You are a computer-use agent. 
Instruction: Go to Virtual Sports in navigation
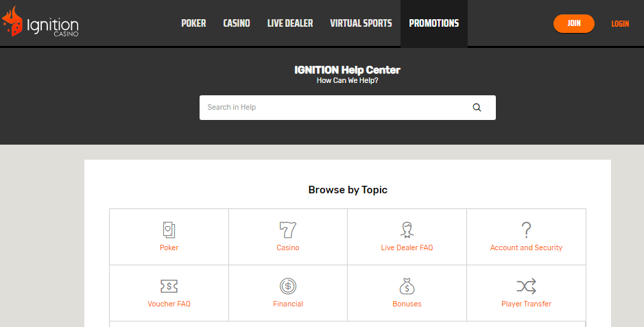point(361,23)
